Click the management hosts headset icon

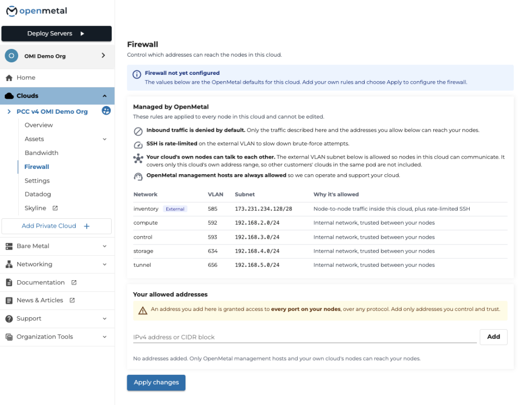coord(138,177)
